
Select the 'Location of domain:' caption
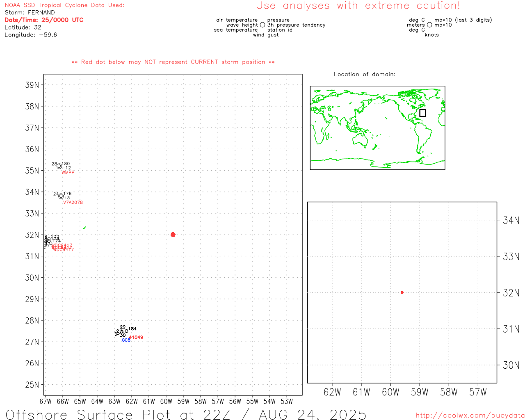pyautogui.click(x=365, y=74)
